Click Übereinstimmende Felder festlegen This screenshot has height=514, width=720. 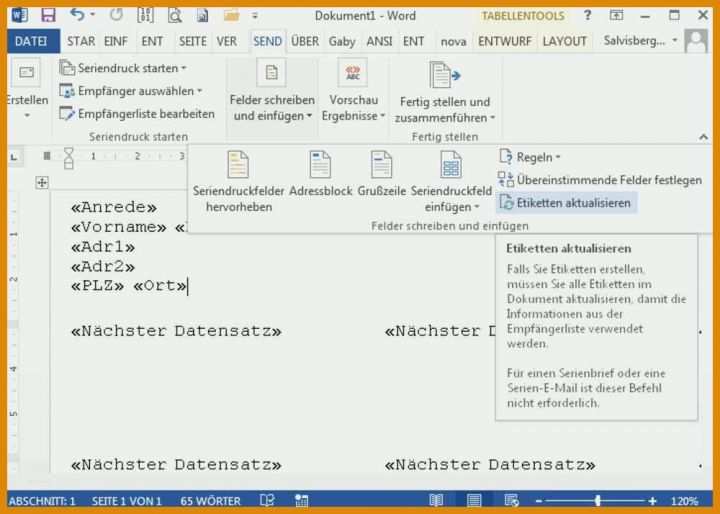click(x=600, y=180)
